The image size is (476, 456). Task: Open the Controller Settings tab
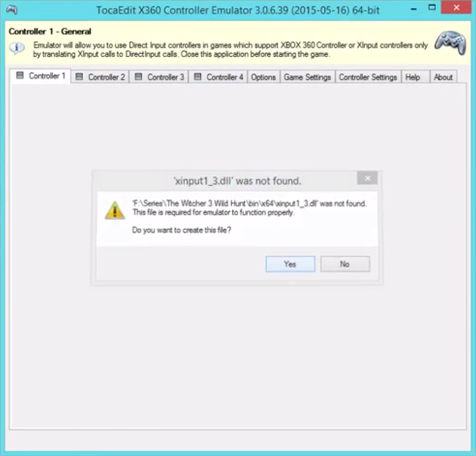(x=368, y=77)
